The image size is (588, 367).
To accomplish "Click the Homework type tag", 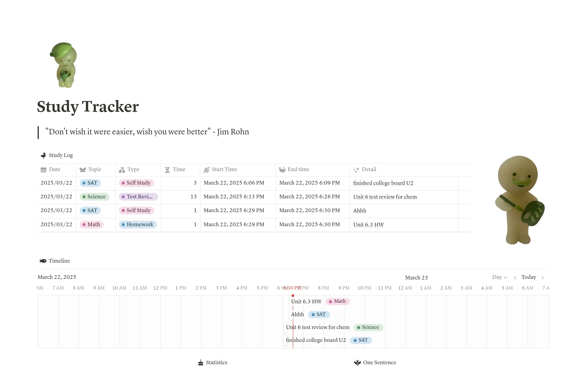I will pos(138,224).
